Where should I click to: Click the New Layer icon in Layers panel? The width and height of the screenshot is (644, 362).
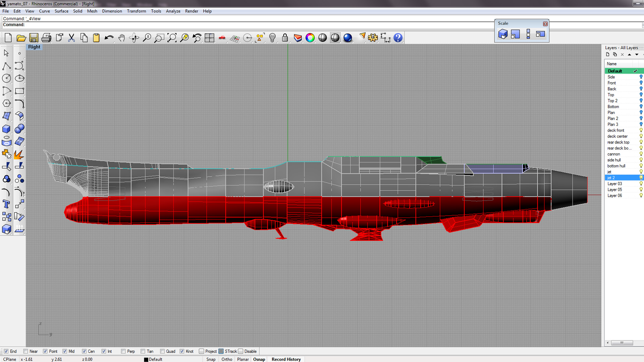click(608, 55)
